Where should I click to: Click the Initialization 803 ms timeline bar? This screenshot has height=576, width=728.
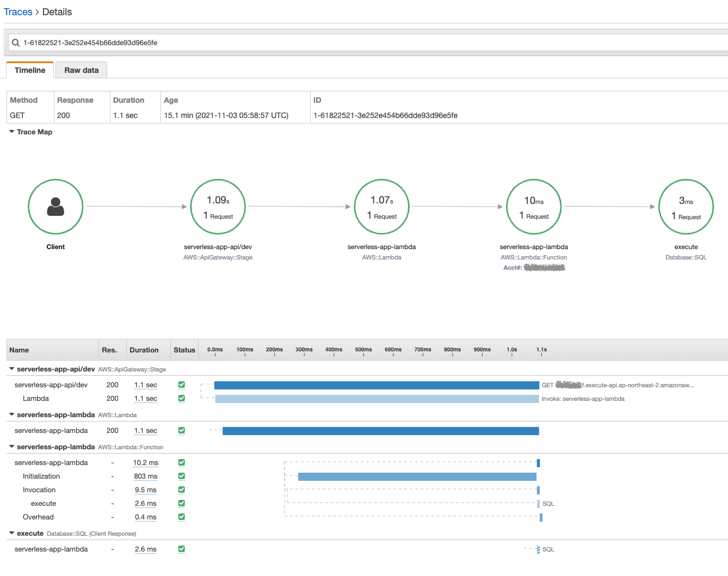point(417,476)
